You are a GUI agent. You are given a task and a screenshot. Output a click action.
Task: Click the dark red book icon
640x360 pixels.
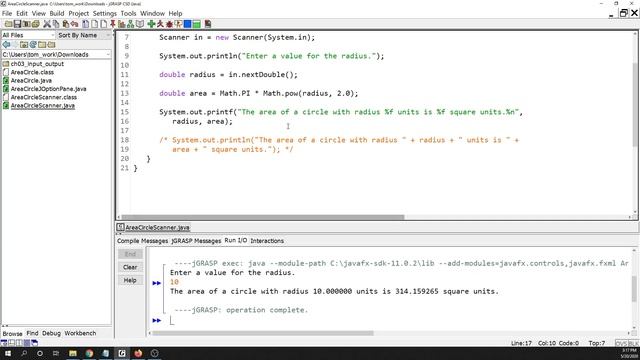click(x=208, y=24)
